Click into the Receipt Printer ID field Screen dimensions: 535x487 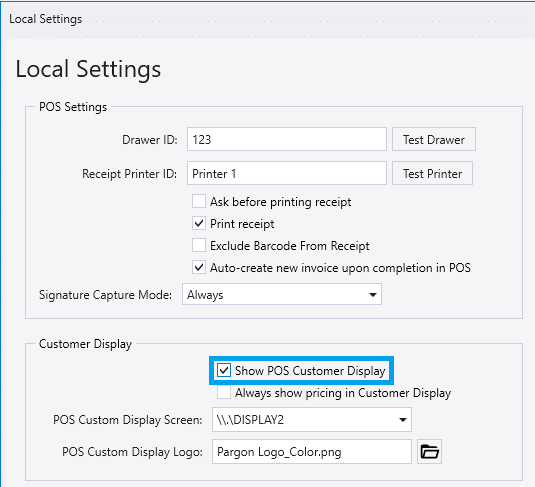pyautogui.click(x=287, y=173)
